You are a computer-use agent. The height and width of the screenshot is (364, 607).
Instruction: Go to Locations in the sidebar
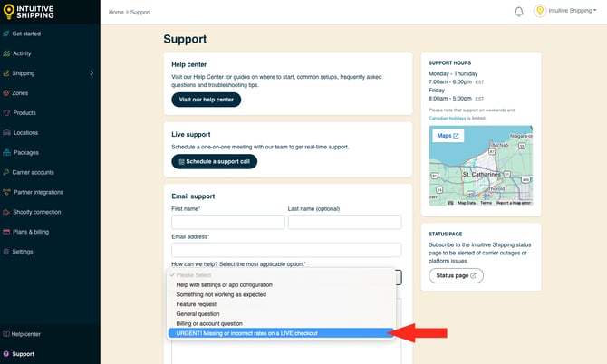click(x=25, y=133)
